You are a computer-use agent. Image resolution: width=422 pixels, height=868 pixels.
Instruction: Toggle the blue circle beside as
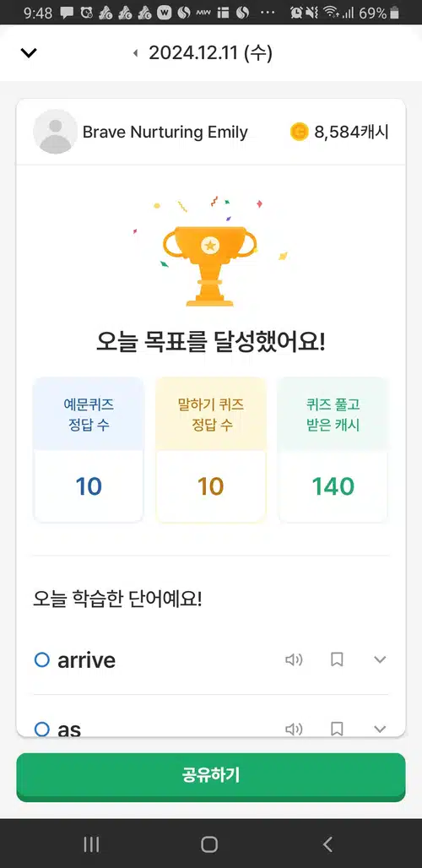[42, 729]
